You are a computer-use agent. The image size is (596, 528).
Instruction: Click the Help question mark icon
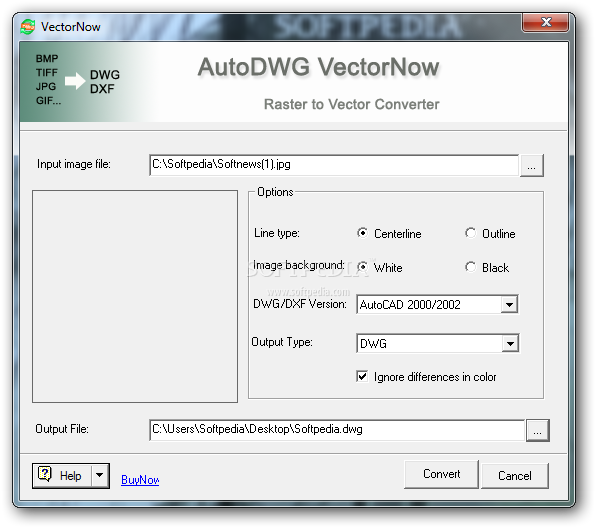click(x=45, y=474)
